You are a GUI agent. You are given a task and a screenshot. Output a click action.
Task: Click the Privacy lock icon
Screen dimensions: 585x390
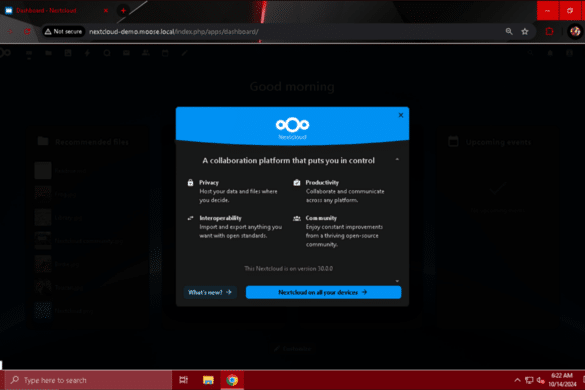pos(190,182)
